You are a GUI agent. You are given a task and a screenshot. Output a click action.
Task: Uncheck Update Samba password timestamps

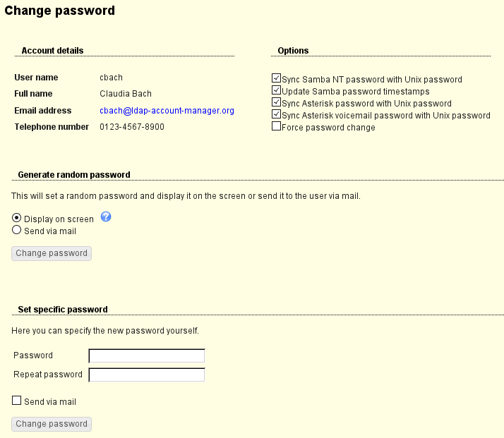(x=277, y=91)
